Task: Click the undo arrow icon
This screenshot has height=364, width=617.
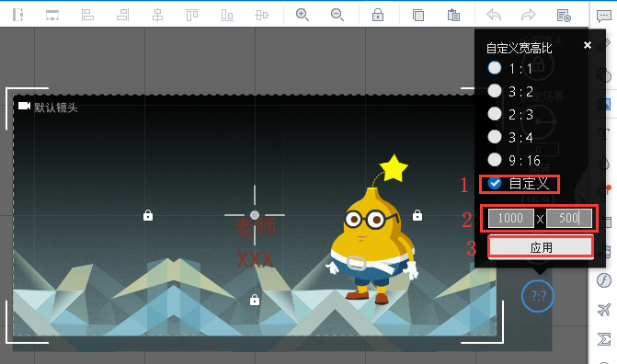Action: [494, 15]
